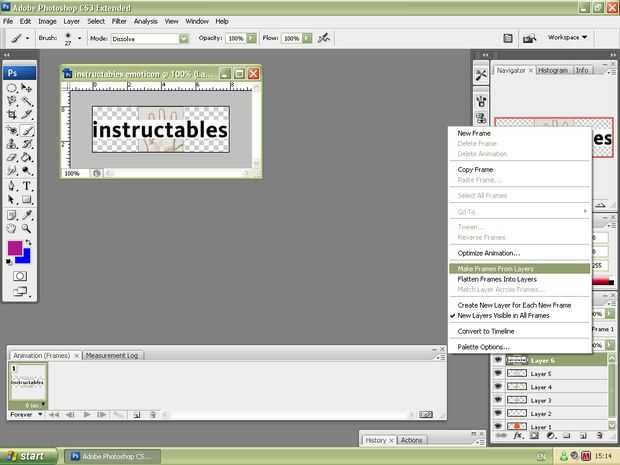Open the Animation panel options menu
The width and height of the screenshot is (620, 465).
tap(441, 357)
